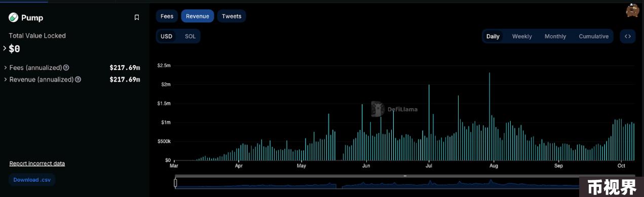Click the $2.5m axis label
This screenshot has width=644, height=197.
click(x=164, y=65)
